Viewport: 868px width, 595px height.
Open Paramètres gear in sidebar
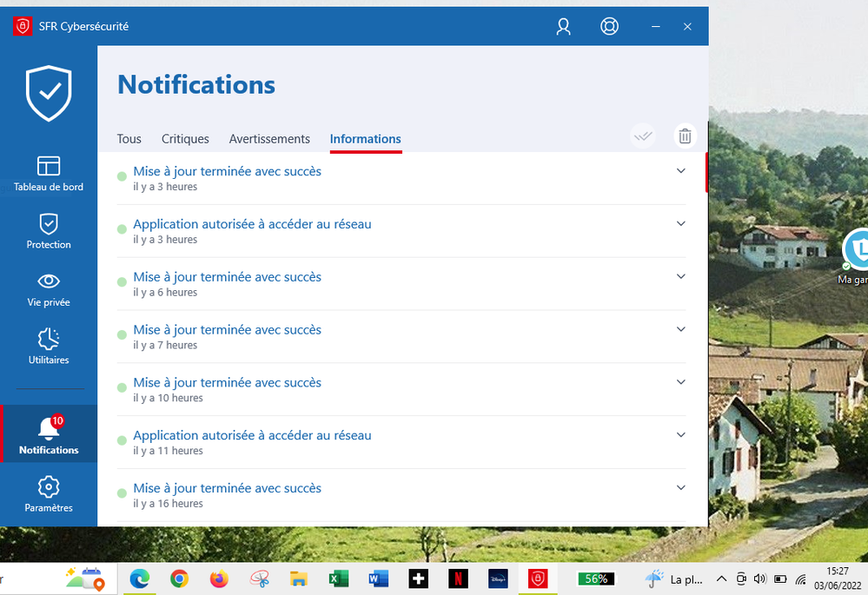tap(49, 494)
